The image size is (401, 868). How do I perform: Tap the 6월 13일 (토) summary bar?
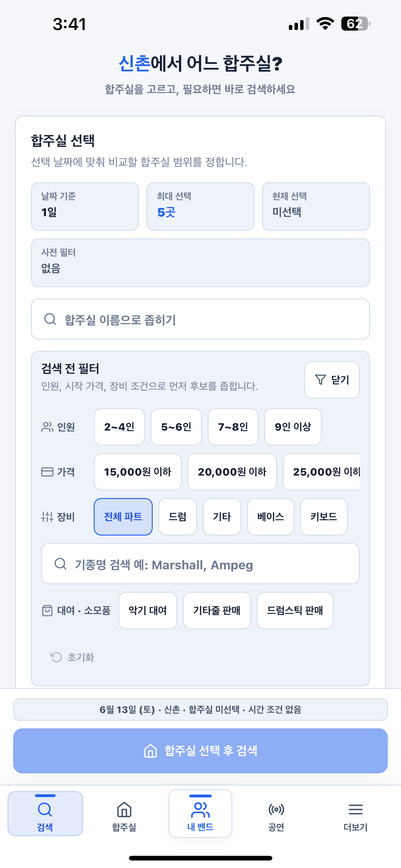[x=200, y=710]
